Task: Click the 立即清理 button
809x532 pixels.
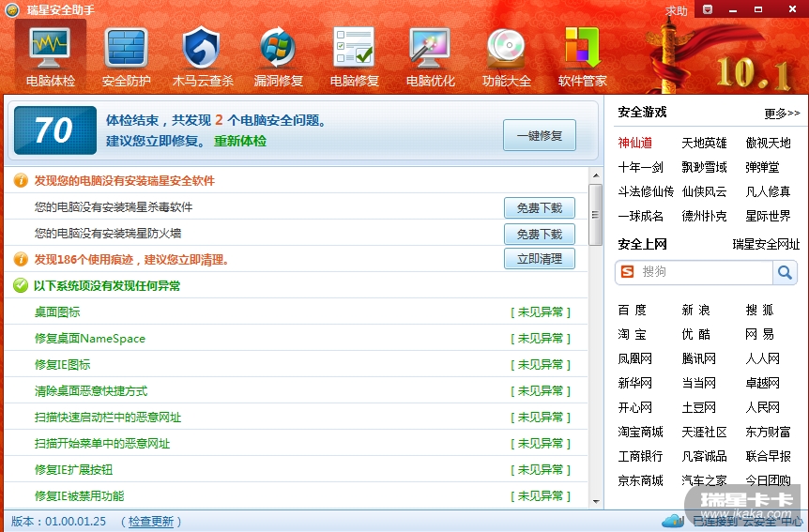Action: pyautogui.click(x=540, y=259)
